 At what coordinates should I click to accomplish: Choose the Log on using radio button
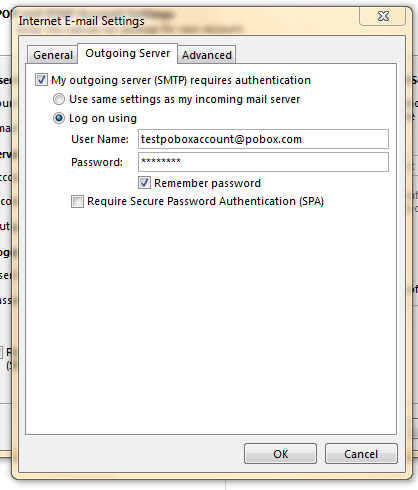point(59,118)
